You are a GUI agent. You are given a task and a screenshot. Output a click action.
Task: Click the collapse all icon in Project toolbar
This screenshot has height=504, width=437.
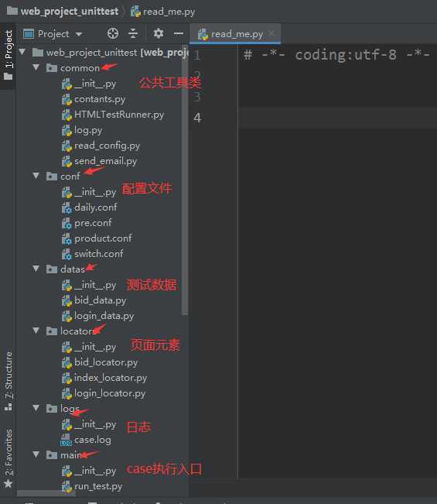(x=132, y=33)
